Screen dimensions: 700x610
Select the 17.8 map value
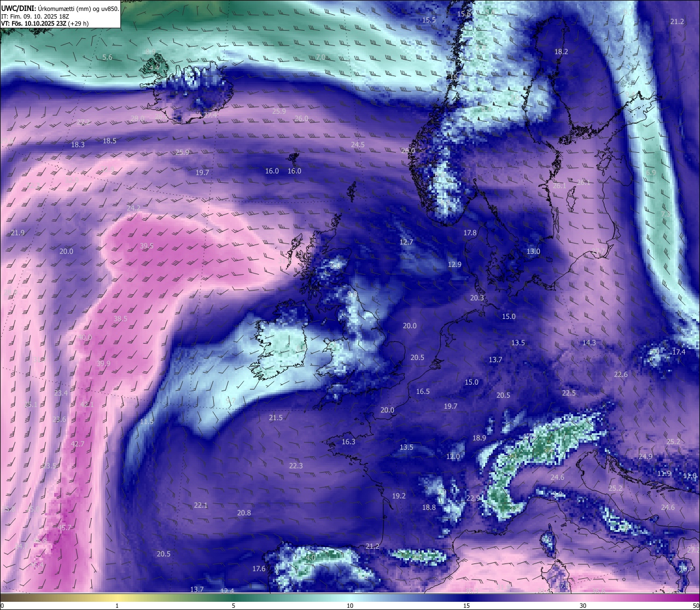pos(470,233)
